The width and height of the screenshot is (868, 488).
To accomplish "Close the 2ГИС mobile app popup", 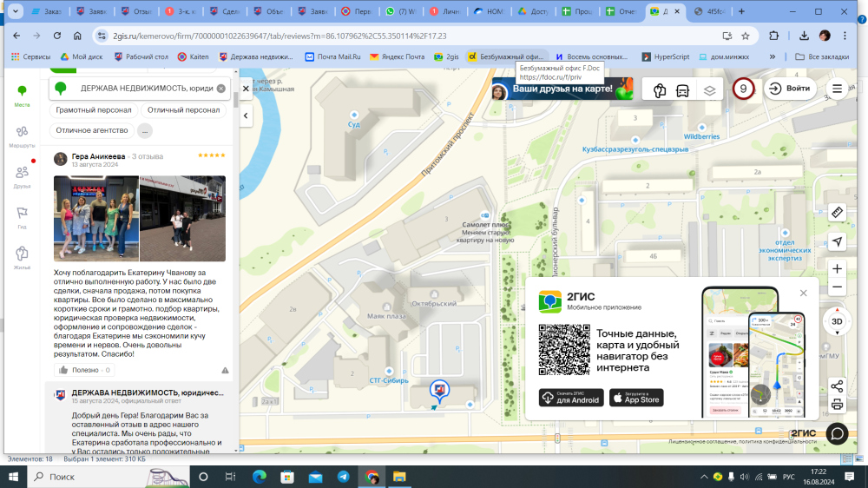I will (x=803, y=293).
